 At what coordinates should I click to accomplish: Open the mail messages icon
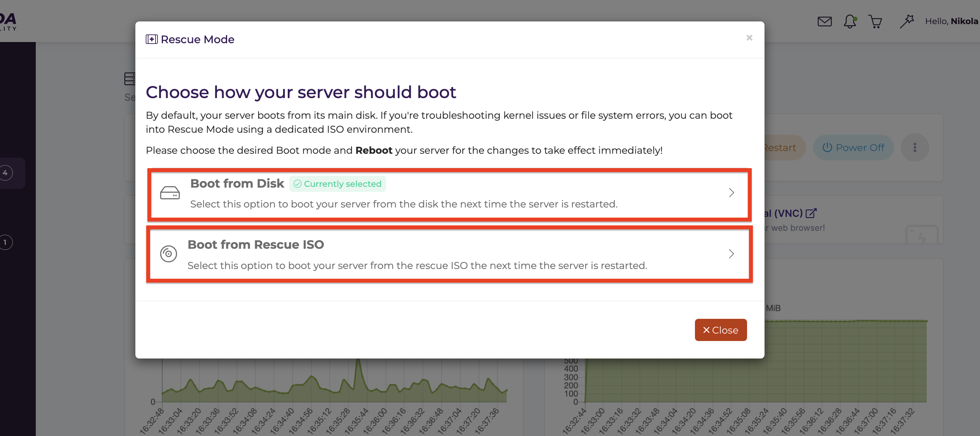(824, 21)
